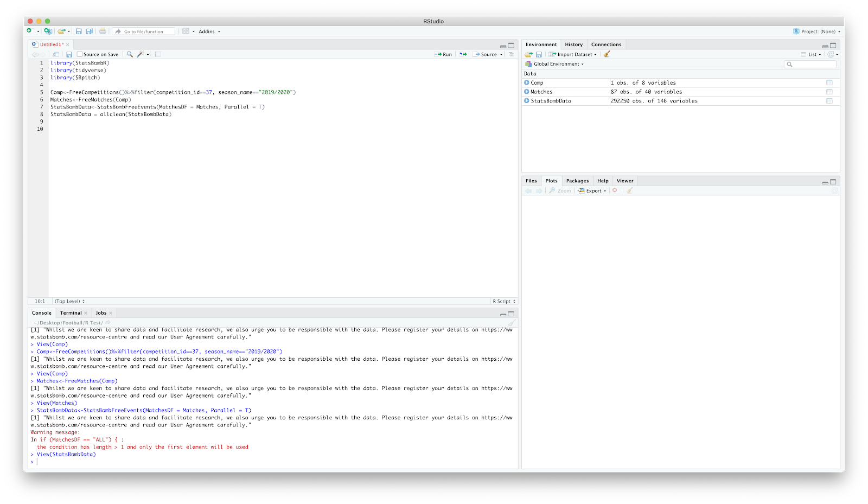Screen dimensions: 868x504
Task: Open the console working directory arrow
Action: coord(108,322)
